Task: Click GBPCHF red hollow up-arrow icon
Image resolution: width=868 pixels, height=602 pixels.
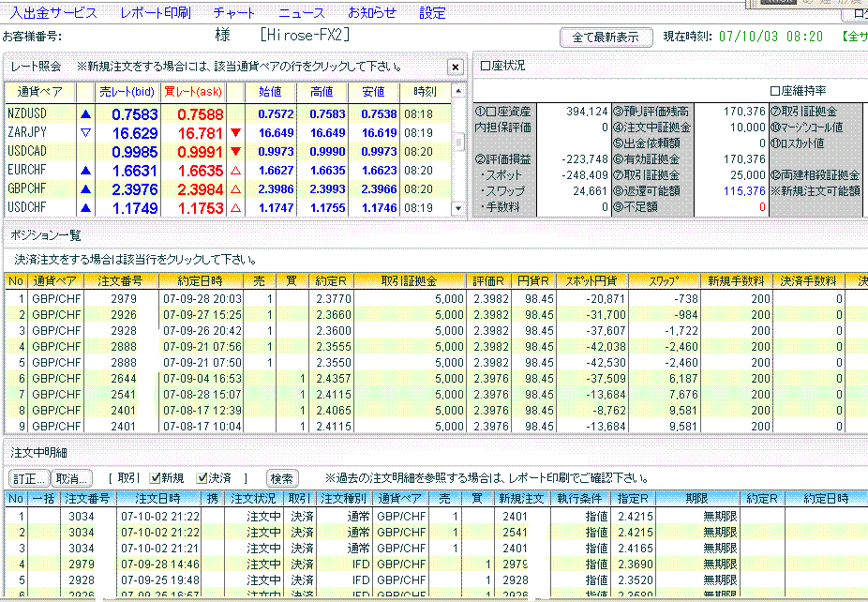Action: (x=235, y=189)
